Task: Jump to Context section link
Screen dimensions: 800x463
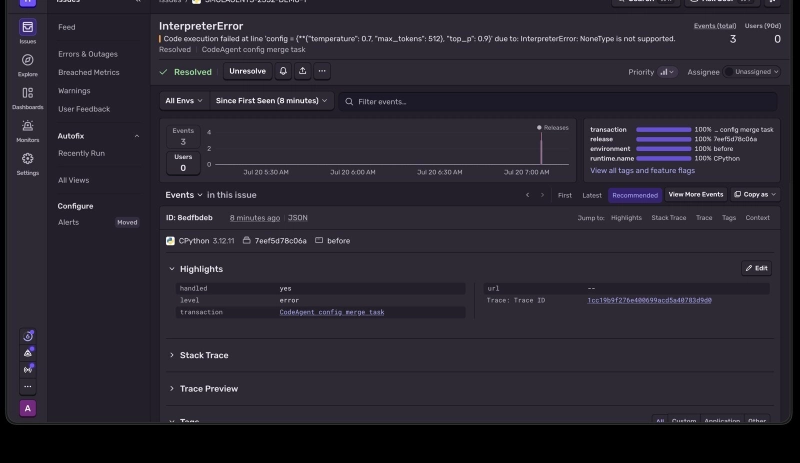Action: point(757,218)
